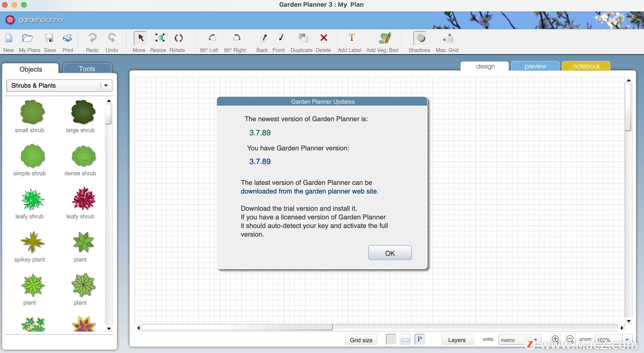Print the garden plan

pos(67,38)
